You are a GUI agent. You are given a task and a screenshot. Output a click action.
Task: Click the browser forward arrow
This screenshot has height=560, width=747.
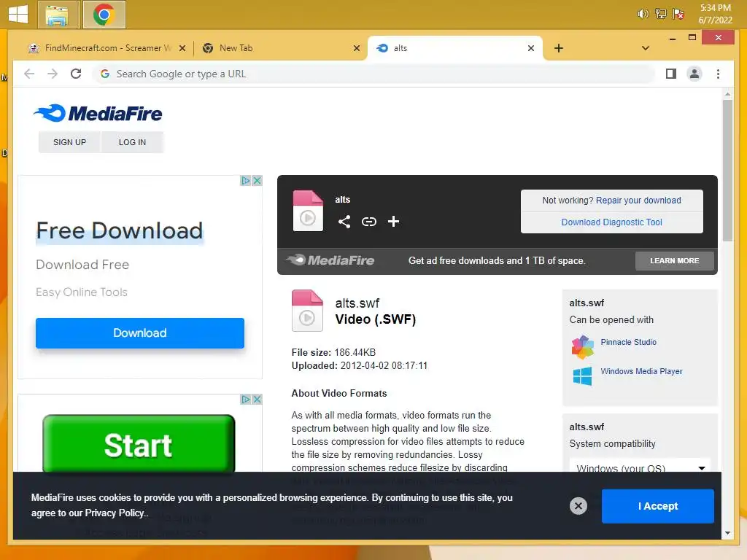pos(53,74)
